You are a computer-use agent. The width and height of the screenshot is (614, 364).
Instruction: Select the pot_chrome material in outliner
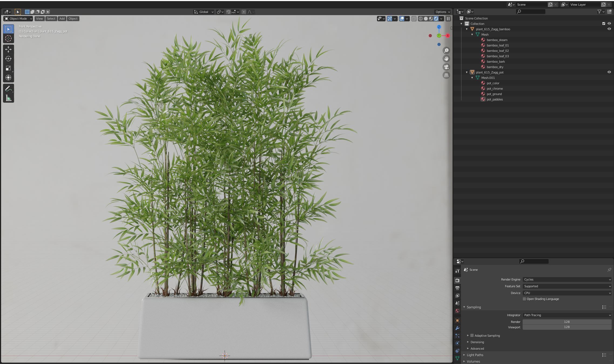click(495, 89)
